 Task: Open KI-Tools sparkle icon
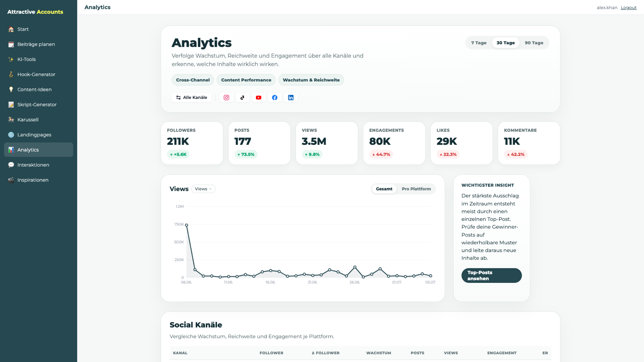point(11,60)
